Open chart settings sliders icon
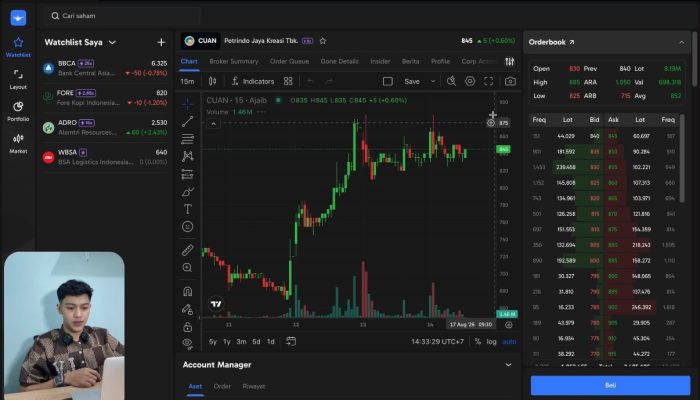This screenshot has width=700, height=400. click(x=509, y=62)
